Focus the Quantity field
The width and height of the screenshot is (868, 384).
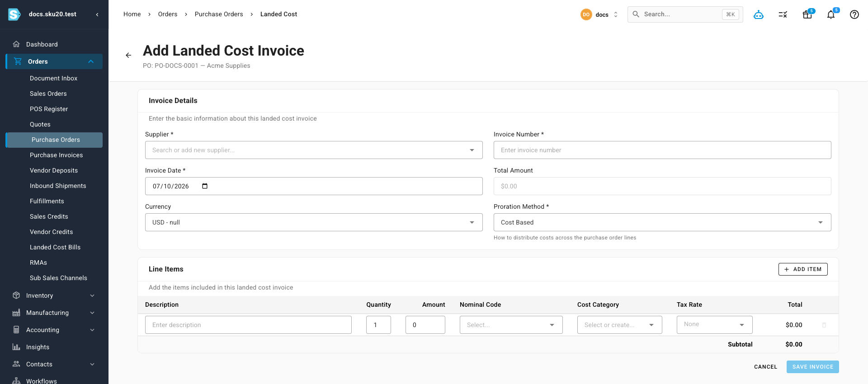pos(378,325)
